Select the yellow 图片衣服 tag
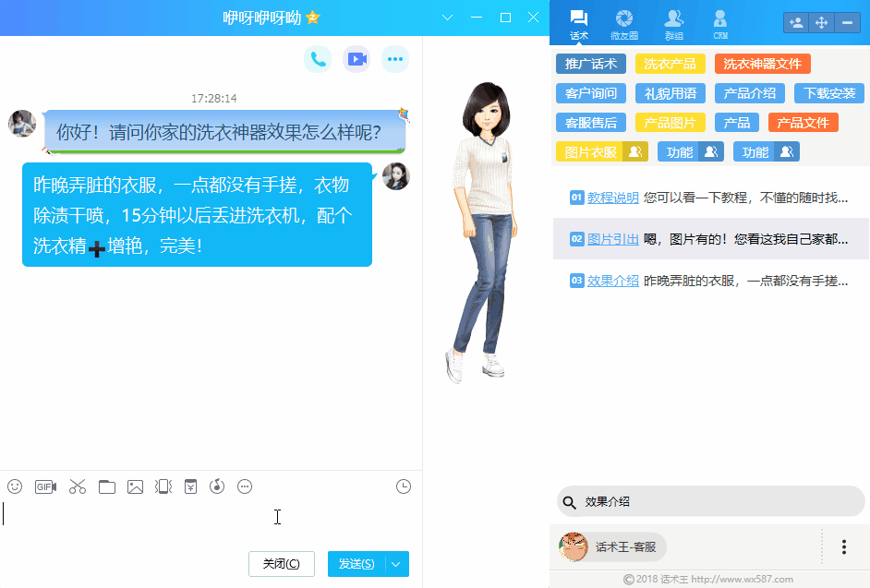The height and width of the screenshot is (588, 870). (602, 152)
